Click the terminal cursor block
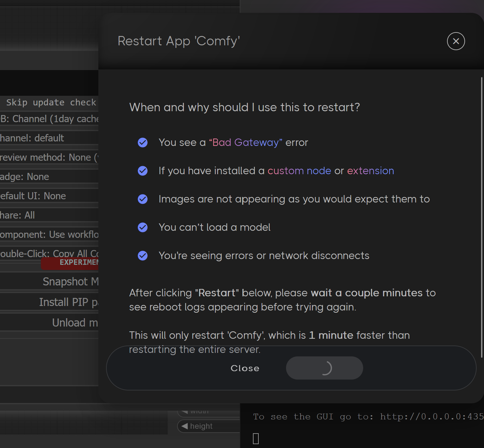 [256, 439]
